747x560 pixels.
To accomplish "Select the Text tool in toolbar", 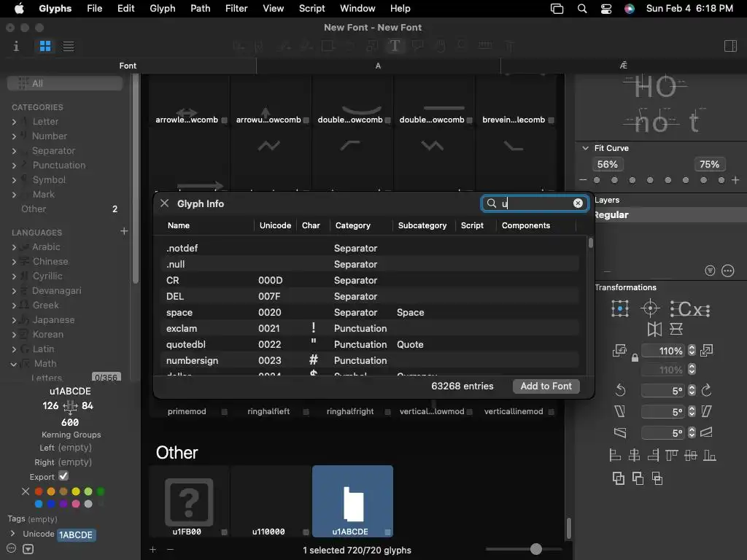I will (x=395, y=46).
